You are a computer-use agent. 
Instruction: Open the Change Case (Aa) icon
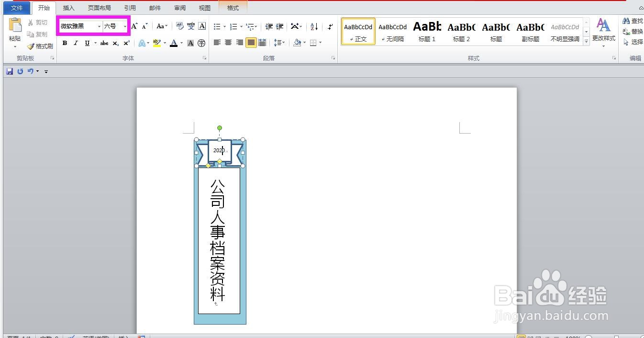click(162, 26)
